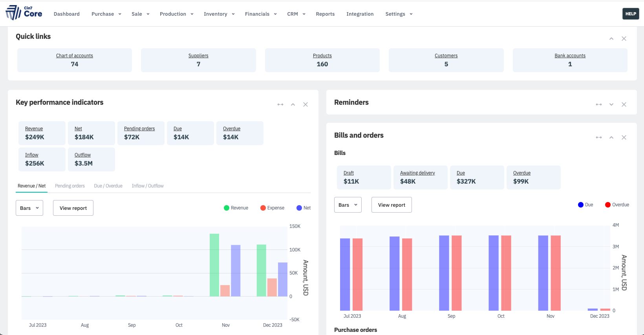Select the Revenue / Net tab
This screenshot has width=644, height=335.
click(x=32, y=186)
